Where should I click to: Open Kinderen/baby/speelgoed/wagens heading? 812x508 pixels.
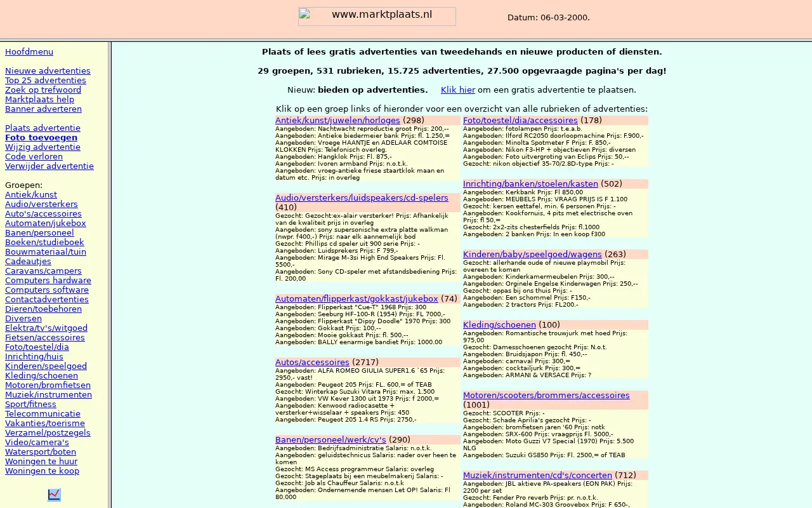tap(532, 254)
